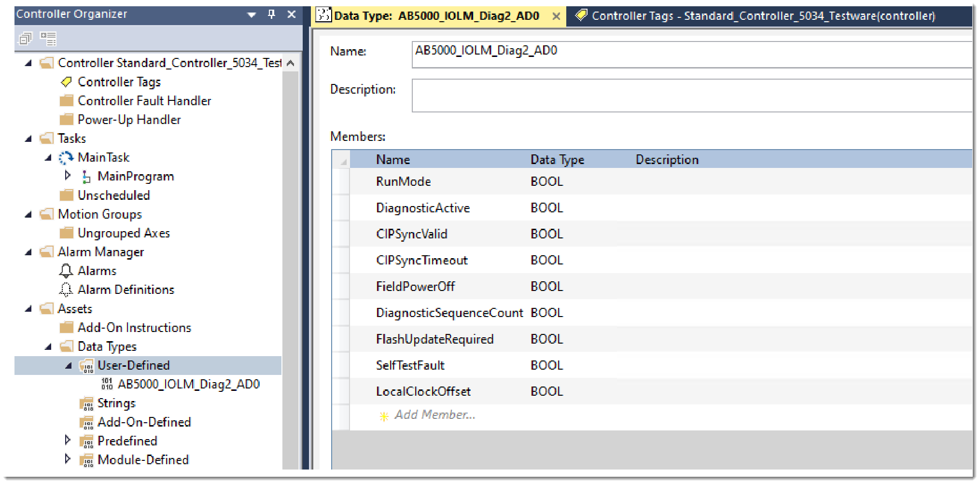The height and width of the screenshot is (484, 980).
Task: Click Add Member to create new member
Action: tap(434, 415)
